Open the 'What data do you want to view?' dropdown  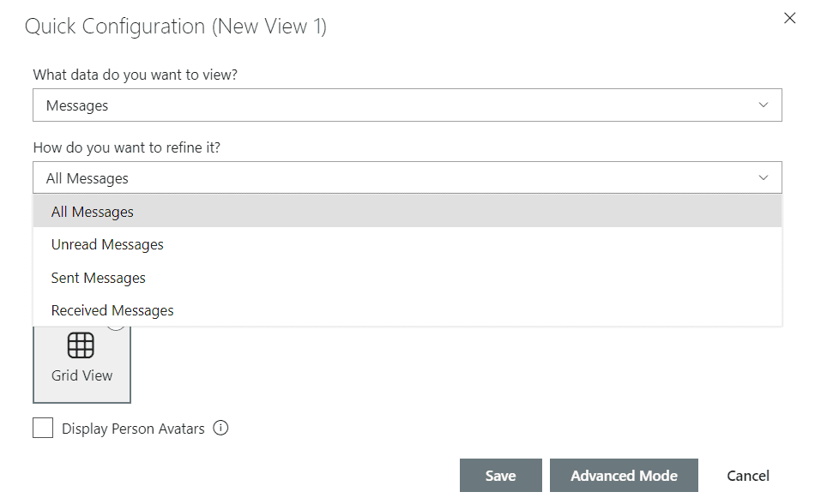coord(407,105)
